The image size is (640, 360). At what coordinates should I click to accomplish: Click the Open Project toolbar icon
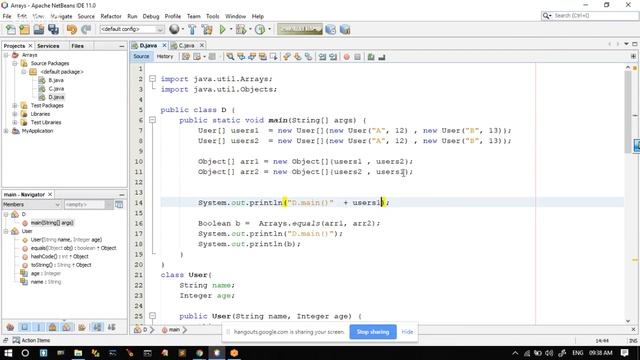point(39,29)
